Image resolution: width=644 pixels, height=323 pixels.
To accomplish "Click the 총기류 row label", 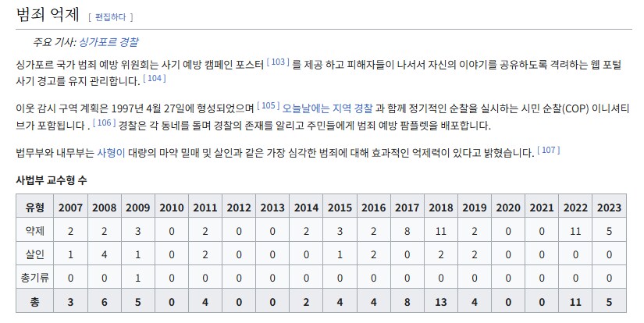I will (x=35, y=278).
